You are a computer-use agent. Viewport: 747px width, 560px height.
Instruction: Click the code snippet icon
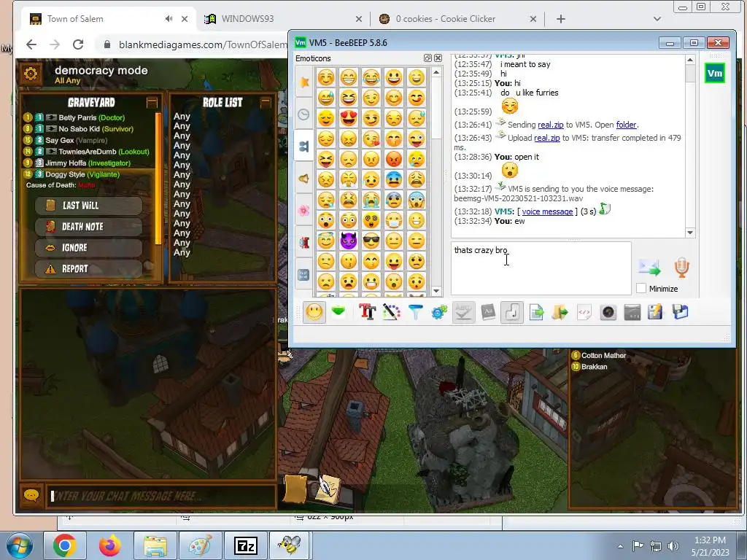pos(584,312)
